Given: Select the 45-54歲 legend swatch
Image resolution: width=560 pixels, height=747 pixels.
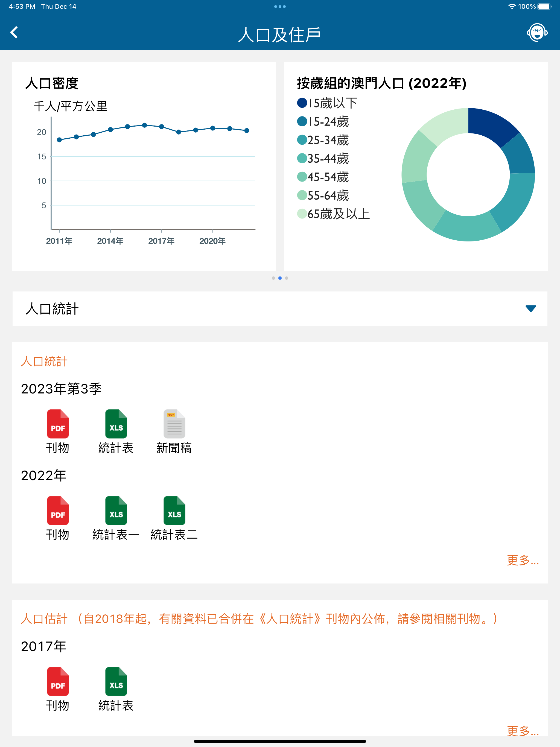Looking at the screenshot, I should pyautogui.click(x=302, y=177).
